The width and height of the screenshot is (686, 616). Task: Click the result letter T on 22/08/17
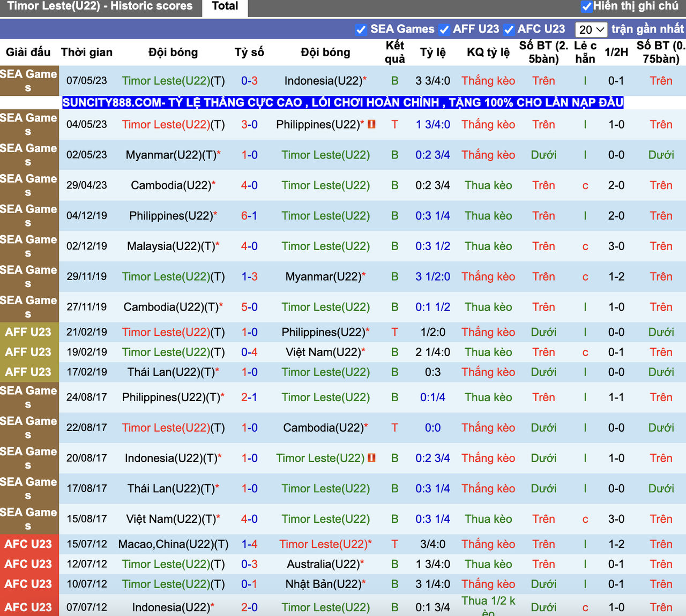pos(395,428)
